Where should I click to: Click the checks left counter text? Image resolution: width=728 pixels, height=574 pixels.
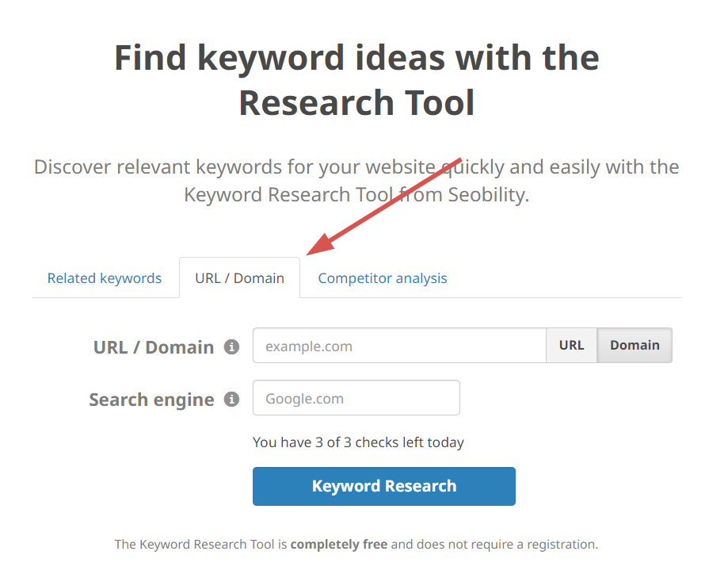pos(358,442)
